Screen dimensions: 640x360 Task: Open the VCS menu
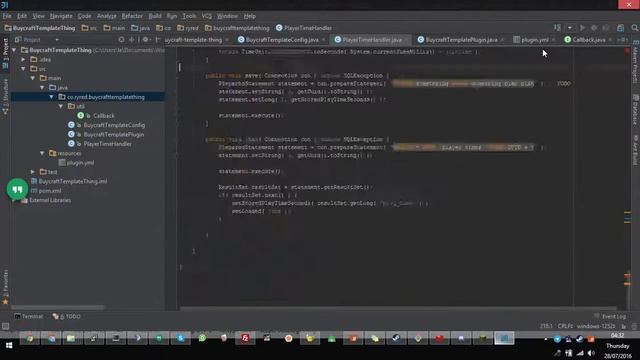[x=207, y=16]
